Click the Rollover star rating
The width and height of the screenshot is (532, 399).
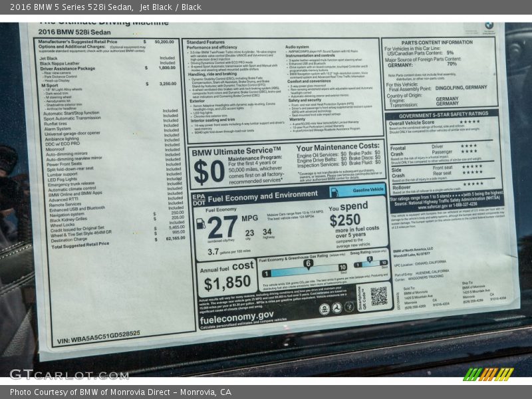point(473,184)
